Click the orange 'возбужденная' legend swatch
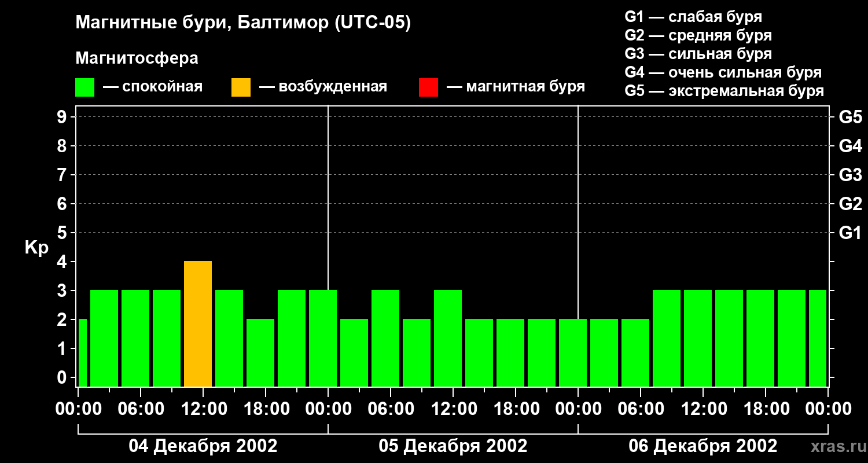This screenshot has width=868, height=463. click(241, 87)
